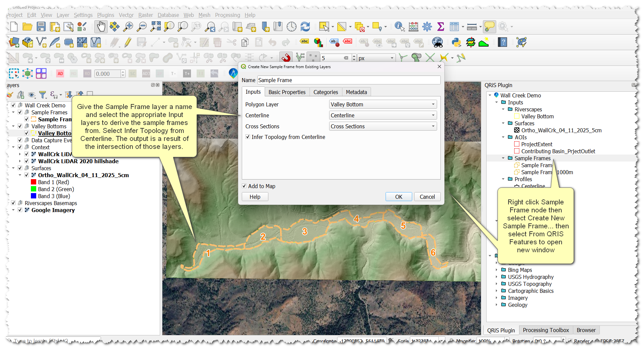
Task: Open the Processing Toolbox gear icon
Action: (x=427, y=27)
